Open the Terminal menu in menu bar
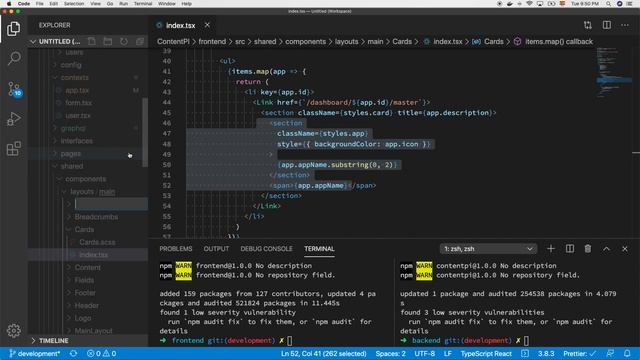 coord(143,4)
